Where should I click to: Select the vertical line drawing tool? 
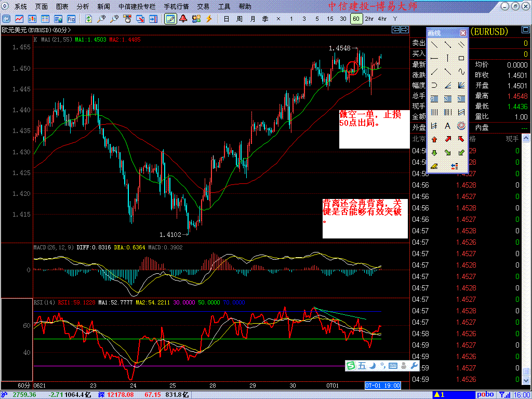tap(447, 58)
